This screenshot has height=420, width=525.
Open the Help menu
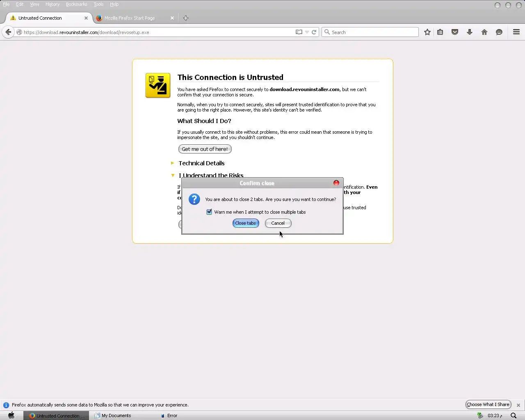pos(114,4)
